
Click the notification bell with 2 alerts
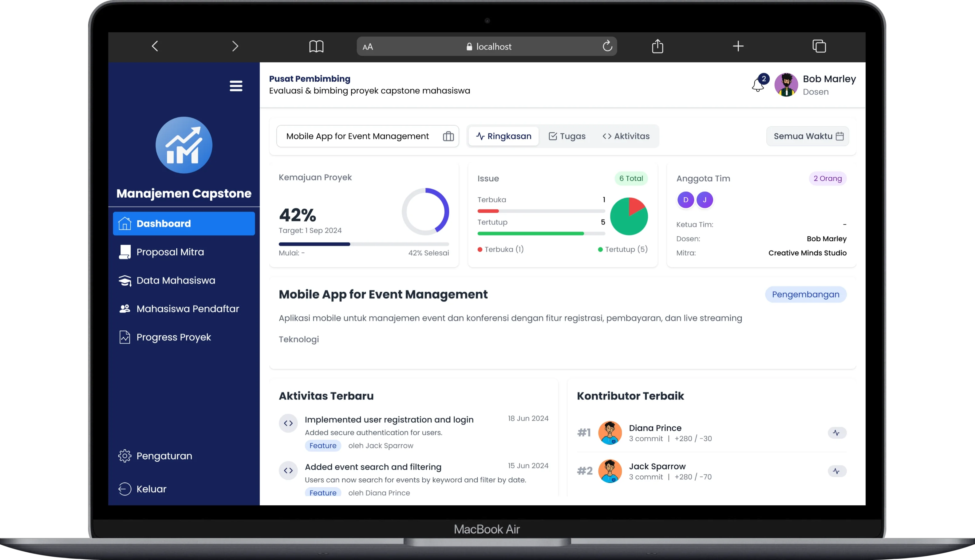pyautogui.click(x=758, y=85)
